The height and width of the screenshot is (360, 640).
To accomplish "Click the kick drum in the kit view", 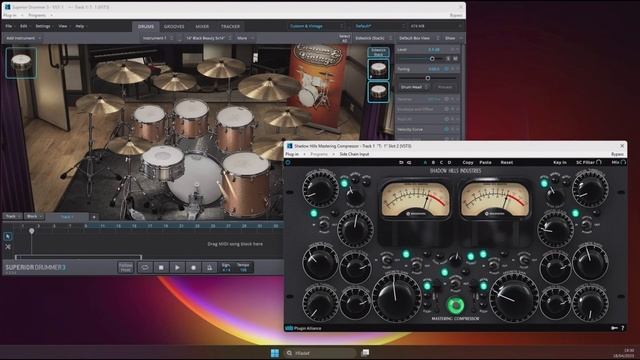I will tap(195, 181).
